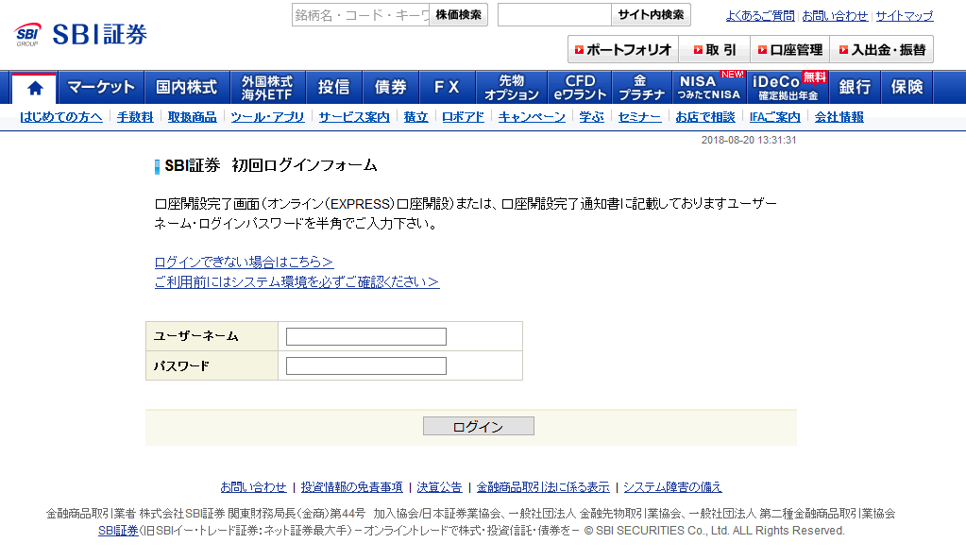The height and width of the screenshot is (560, 966).
Task: Open the 会社情報 link
Action: pyautogui.click(x=839, y=117)
